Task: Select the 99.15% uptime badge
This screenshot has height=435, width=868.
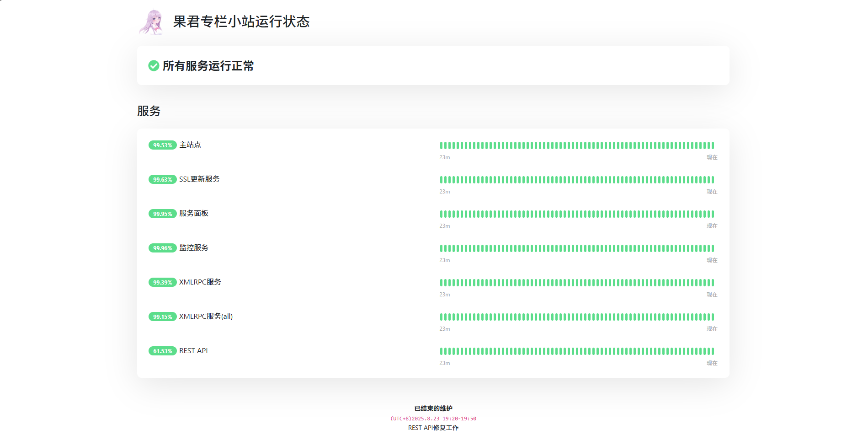Action: [x=162, y=317]
